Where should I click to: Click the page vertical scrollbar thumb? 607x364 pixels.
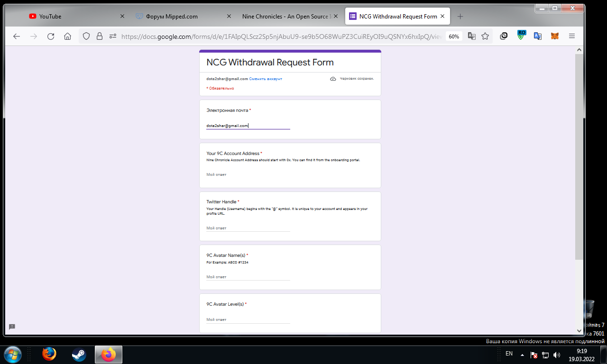pos(579,156)
